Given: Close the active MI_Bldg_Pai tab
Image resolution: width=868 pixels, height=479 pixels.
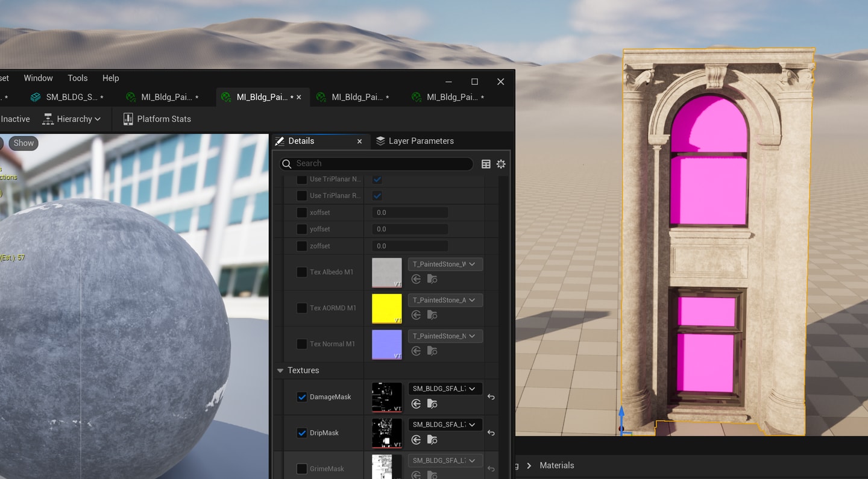Looking at the screenshot, I should click(299, 97).
